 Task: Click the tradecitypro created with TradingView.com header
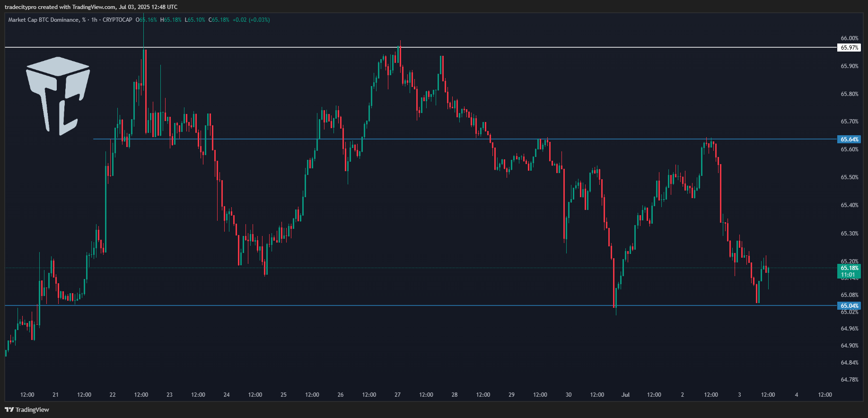pyautogui.click(x=91, y=7)
